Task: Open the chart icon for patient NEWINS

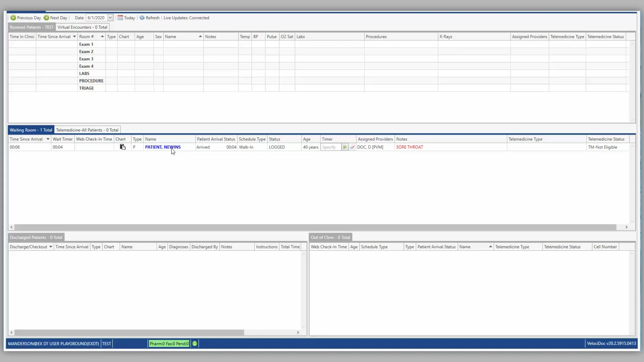Action: (x=122, y=147)
